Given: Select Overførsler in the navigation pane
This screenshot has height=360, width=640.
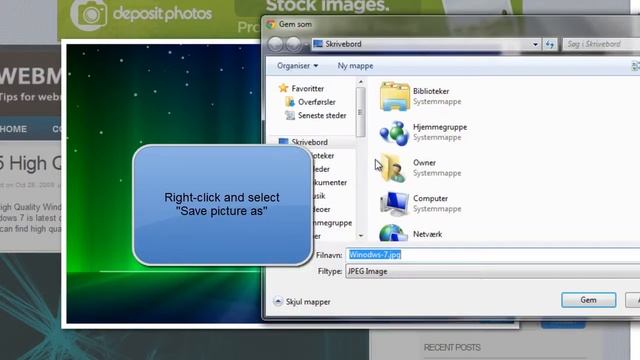Looking at the screenshot, I should pyautogui.click(x=316, y=102).
